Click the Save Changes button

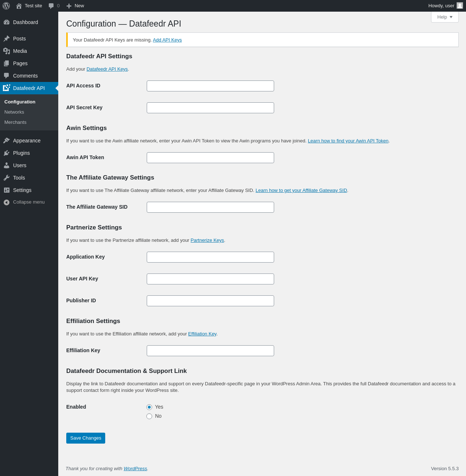pos(86,438)
